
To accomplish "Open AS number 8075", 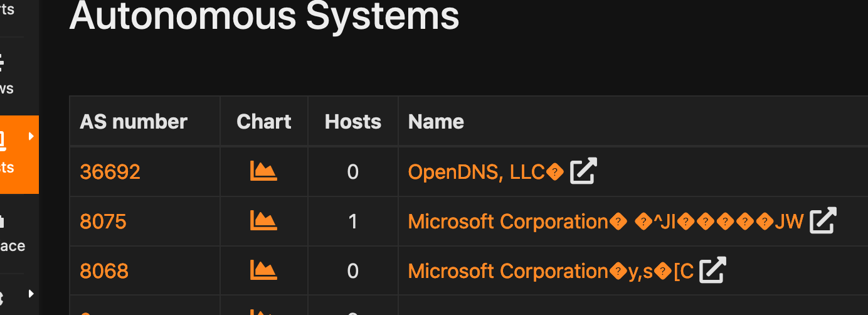I will click(x=103, y=222).
